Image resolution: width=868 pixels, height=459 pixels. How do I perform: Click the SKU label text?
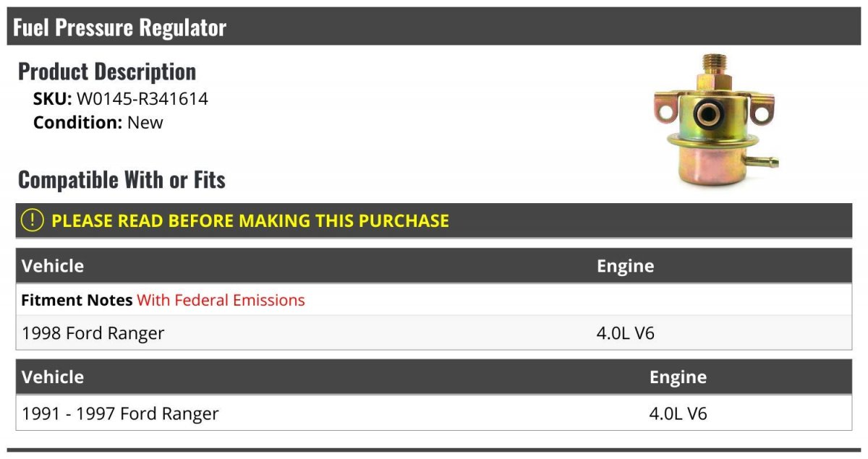click(53, 99)
